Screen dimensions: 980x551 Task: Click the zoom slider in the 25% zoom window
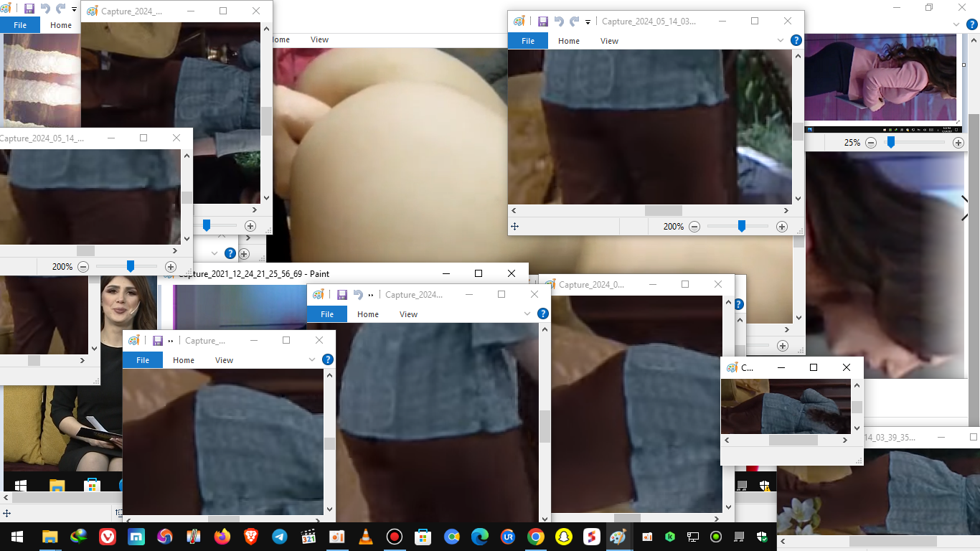click(x=891, y=143)
